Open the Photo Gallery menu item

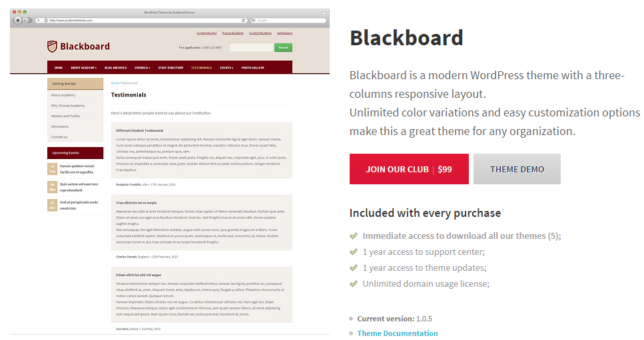point(252,68)
